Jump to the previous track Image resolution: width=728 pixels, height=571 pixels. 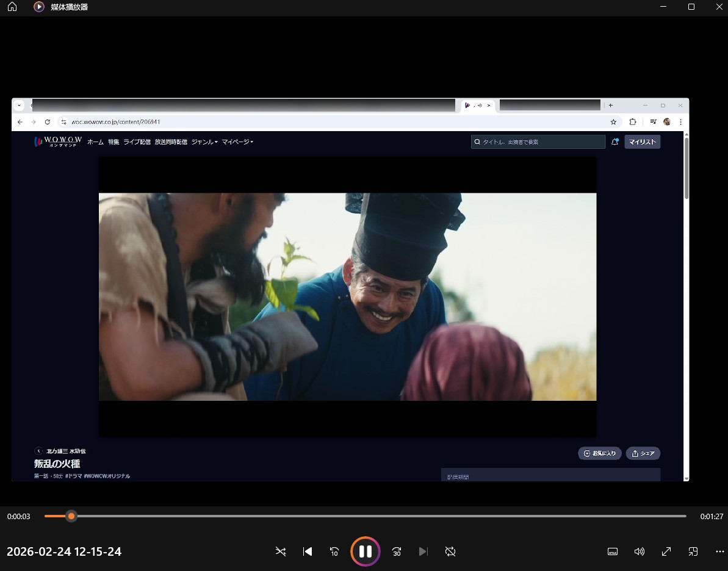click(x=308, y=551)
